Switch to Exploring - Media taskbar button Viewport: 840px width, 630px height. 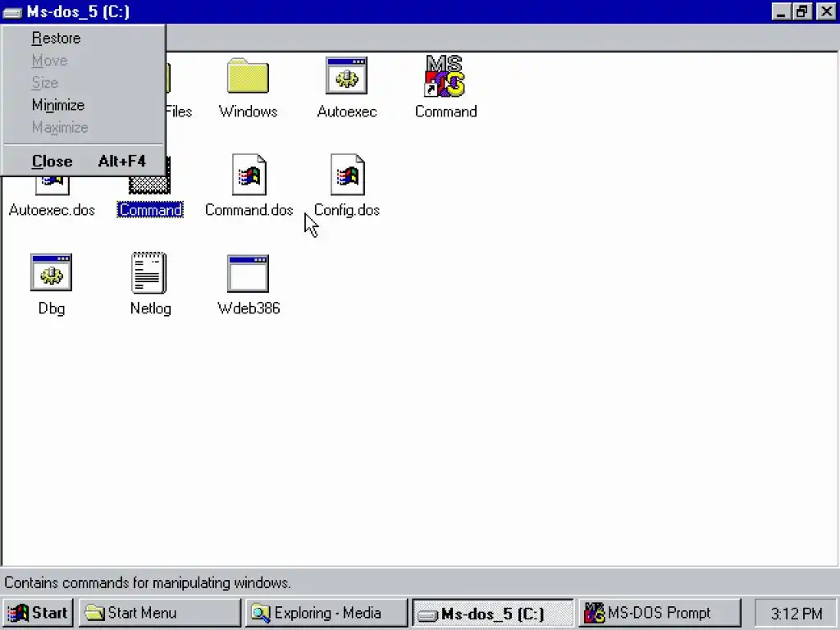tap(326, 612)
